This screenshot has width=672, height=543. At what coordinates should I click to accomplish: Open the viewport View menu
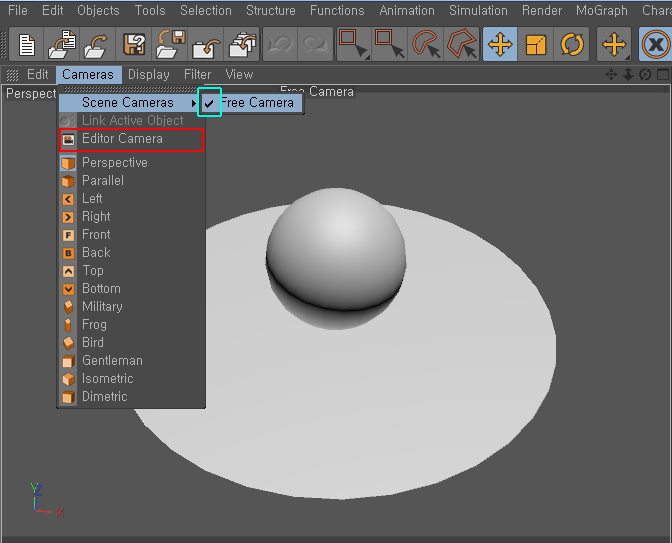click(240, 75)
